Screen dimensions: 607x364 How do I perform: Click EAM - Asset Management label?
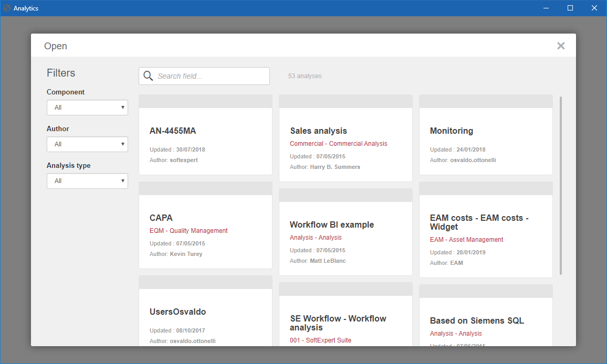click(466, 240)
